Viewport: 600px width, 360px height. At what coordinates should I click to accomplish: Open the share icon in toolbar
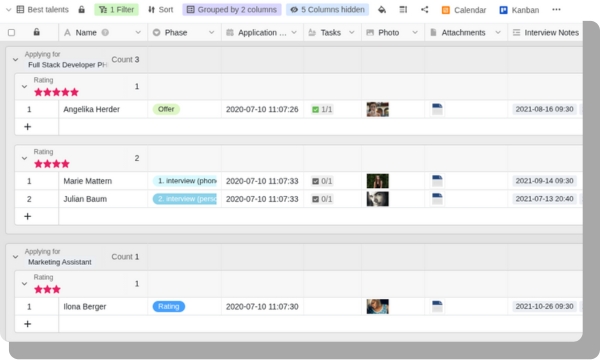(424, 10)
